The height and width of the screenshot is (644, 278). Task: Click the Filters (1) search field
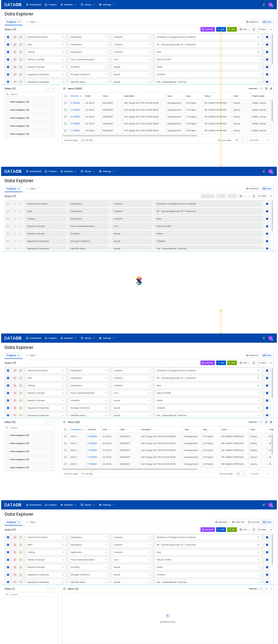coord(30,594)
